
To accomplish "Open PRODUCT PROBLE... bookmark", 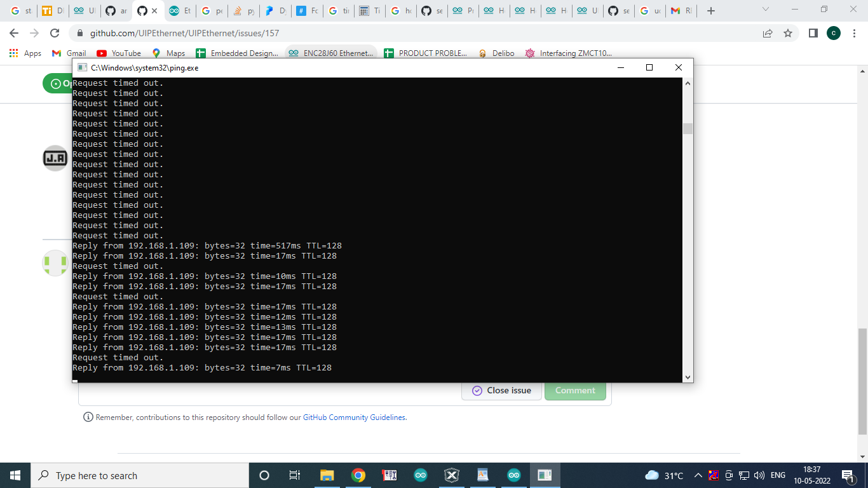I will (x=425, y=53).
